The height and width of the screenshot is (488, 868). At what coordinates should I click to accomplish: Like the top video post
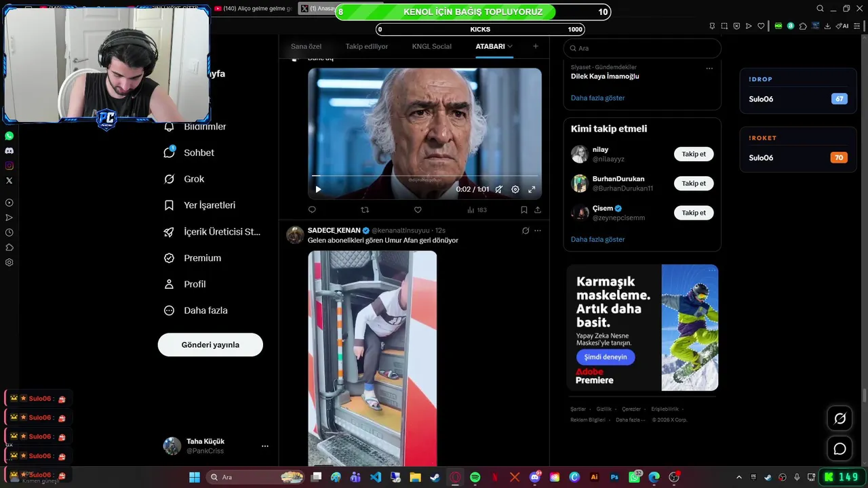[418, 210]
